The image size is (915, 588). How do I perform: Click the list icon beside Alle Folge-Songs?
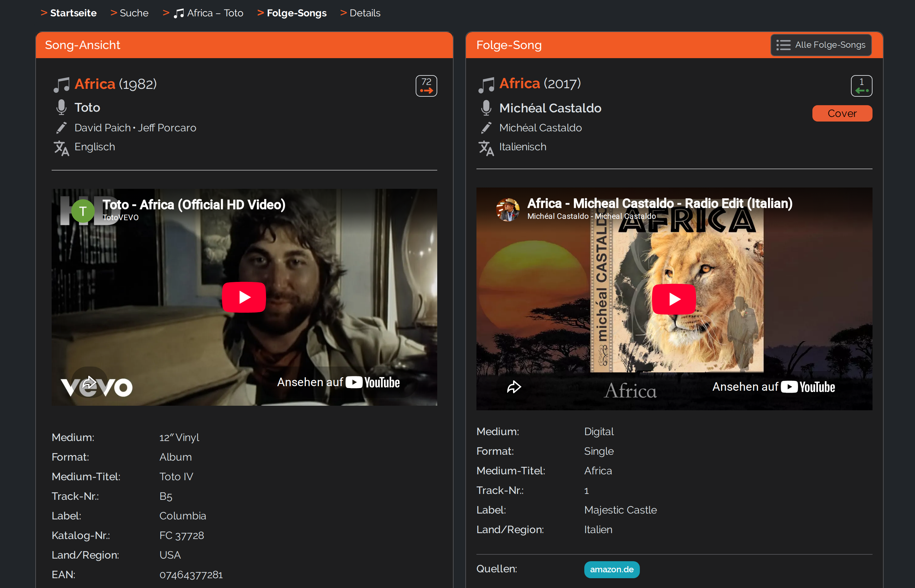point(783,45)
